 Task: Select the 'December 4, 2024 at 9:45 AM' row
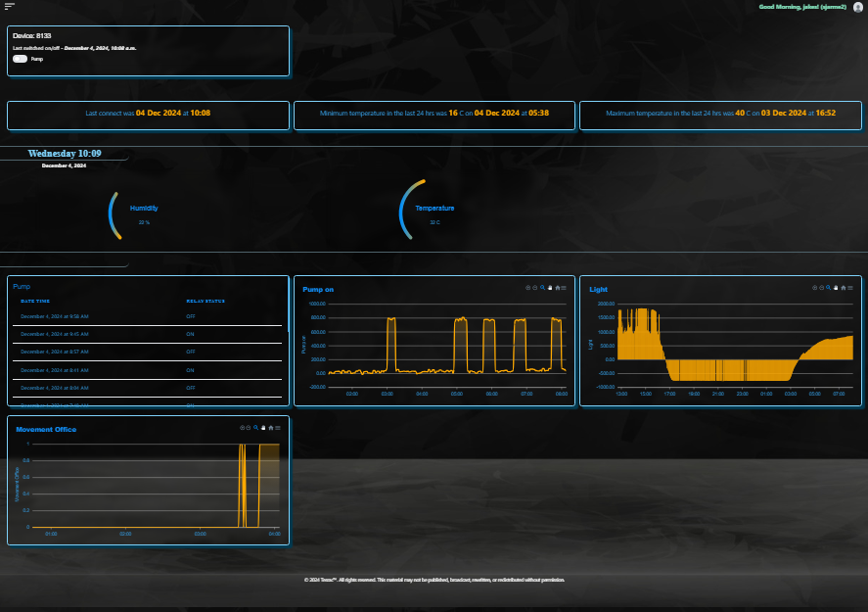coord(147,335)
